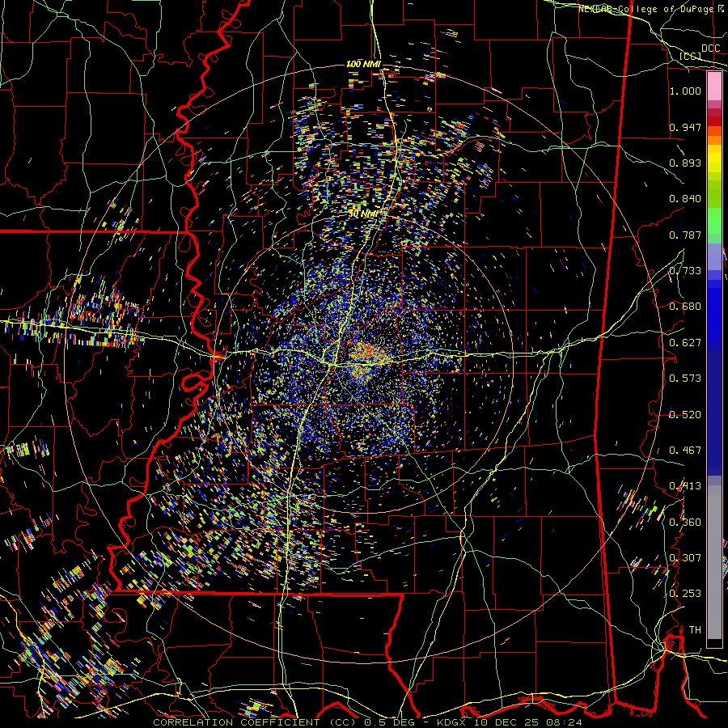Click the 0.307 legend value
This screenshot has height=728, width=728.
pyautogui.click(x=685, y=558)
